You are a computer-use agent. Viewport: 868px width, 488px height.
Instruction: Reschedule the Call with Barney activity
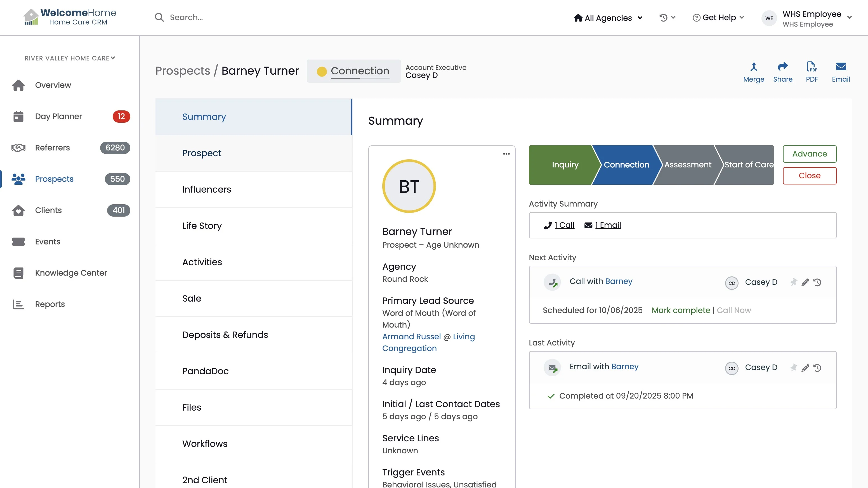[817, 282]
